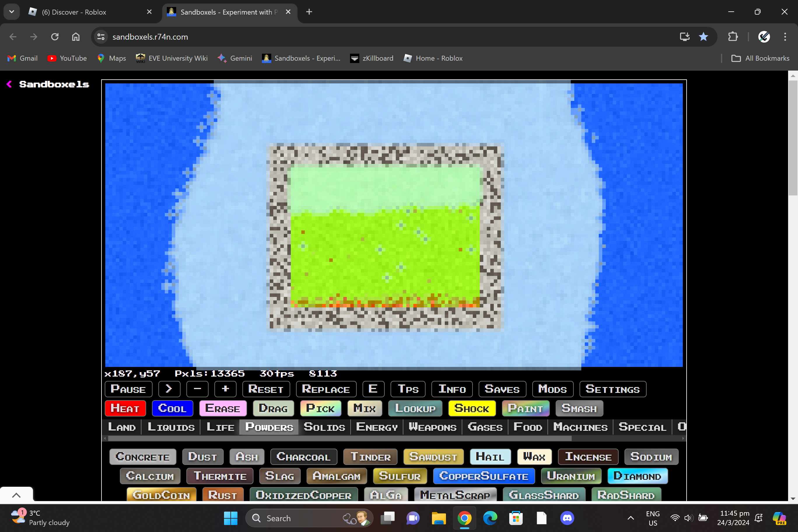Switch to the Solids category
The width and height of the screenshot is (798, 532).
click(x=324, y=427)
